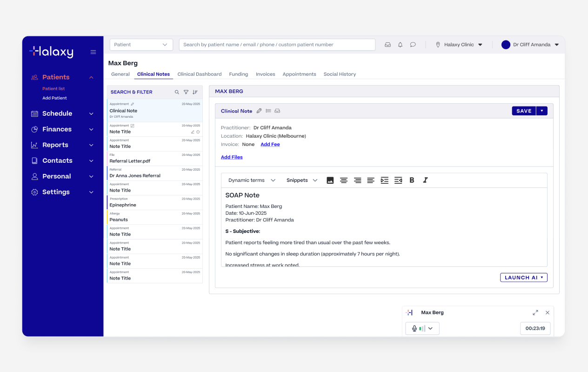
Task: Open the microphone options chevron in recorder
Action: click(x=430, y=328)
